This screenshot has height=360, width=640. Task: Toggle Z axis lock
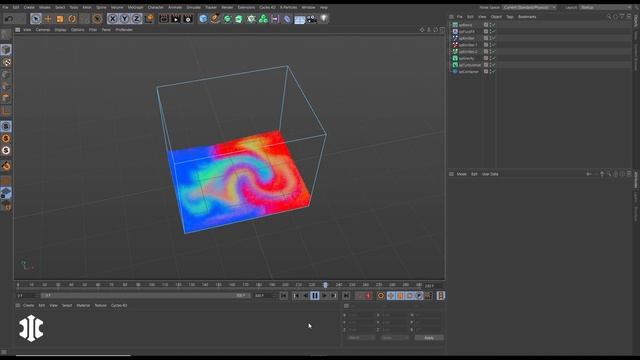coord(136,19)
